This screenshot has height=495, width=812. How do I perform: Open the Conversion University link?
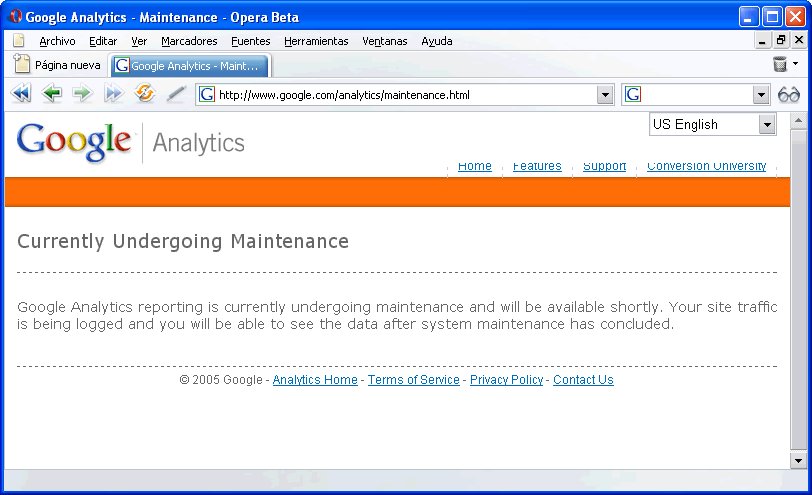pyautogui.click(x=706, y=166)
